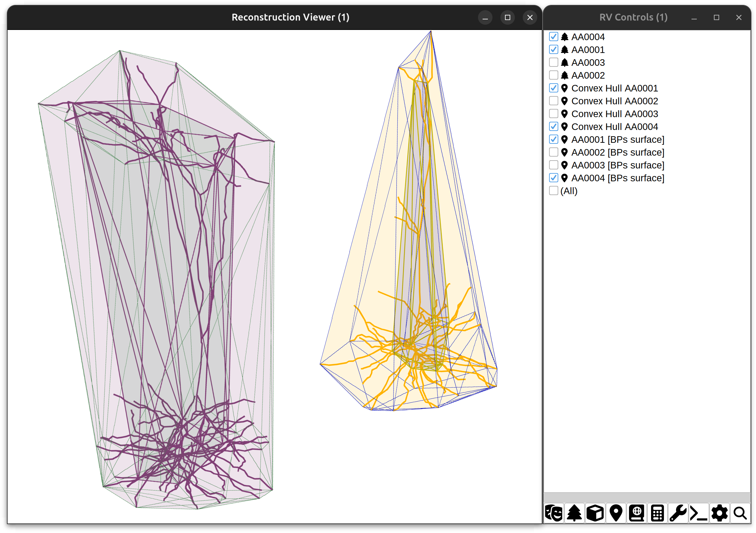This screenshot has width=756, height=533.
Task: Open the Scripting console (prompt icon)
Action: point(699,513)
